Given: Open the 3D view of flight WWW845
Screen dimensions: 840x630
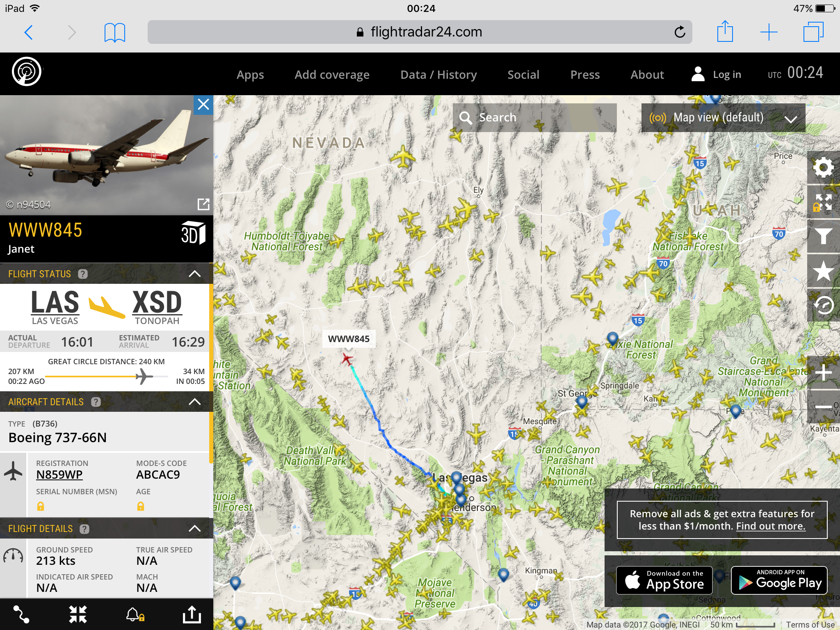Looking at the screenshot, I should point(193,233).
